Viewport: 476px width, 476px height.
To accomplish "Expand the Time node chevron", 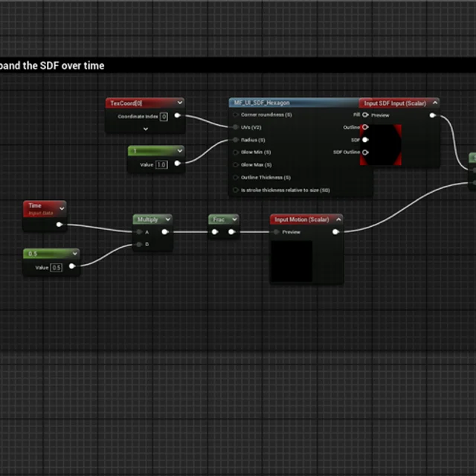I will (62, 208).
